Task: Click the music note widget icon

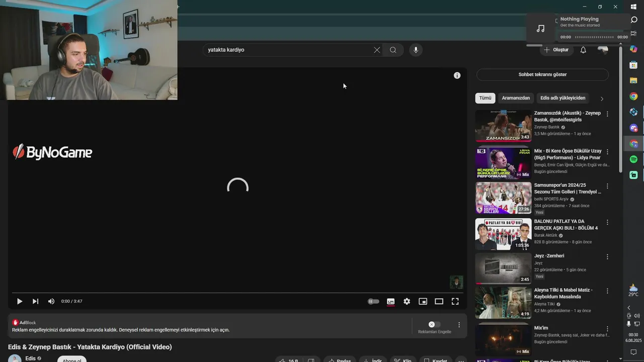Action: pos(540,29)
